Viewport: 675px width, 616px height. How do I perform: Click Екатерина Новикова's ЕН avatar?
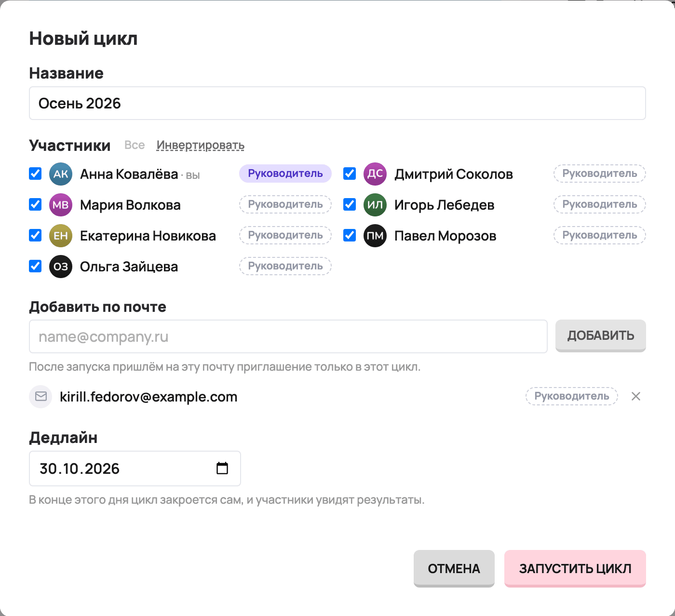coord(61,236)
